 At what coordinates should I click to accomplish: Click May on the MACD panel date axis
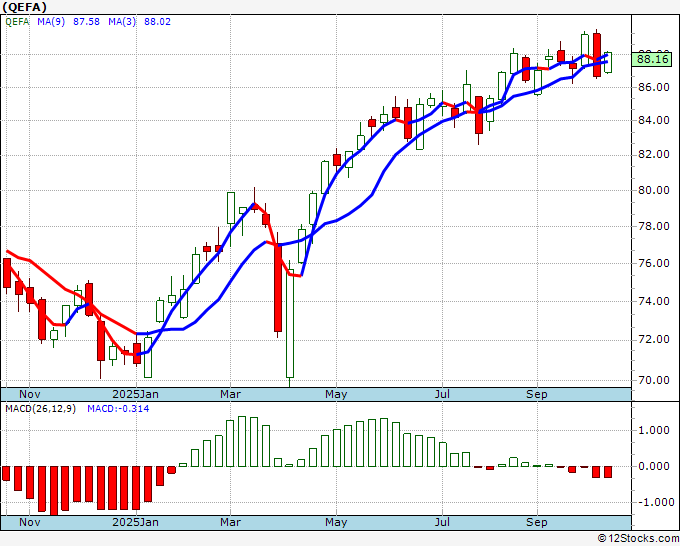336,522
